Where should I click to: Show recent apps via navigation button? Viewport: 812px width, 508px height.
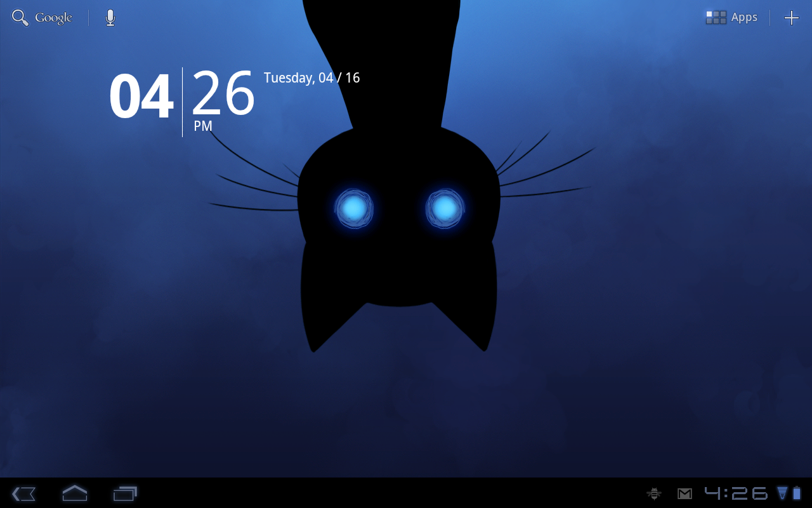pyautogui.click(x=125, y=493)
